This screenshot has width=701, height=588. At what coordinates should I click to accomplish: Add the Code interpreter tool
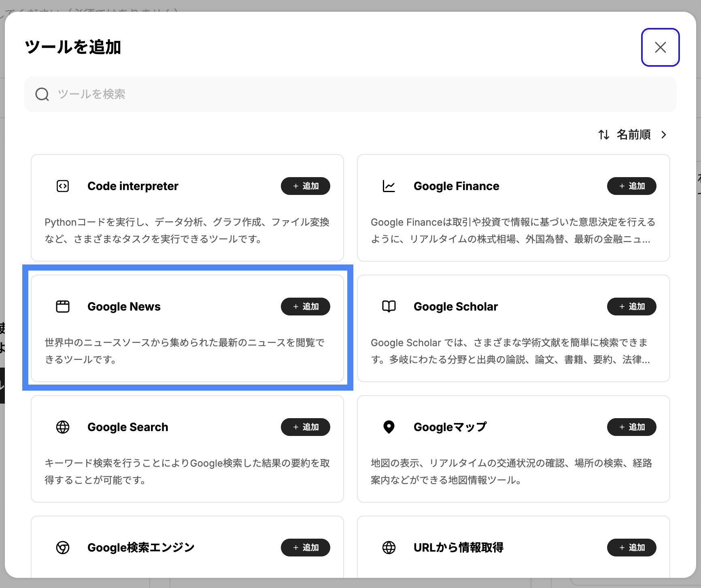306,186
